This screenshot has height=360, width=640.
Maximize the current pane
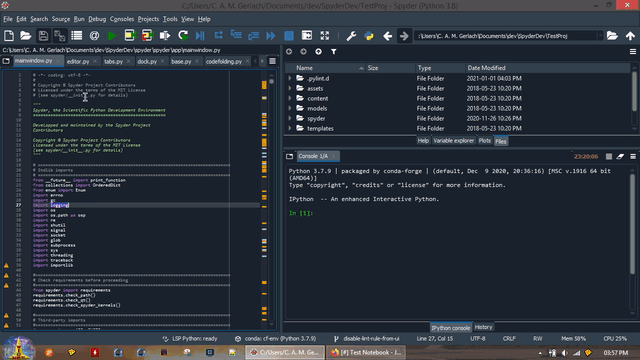307,36
